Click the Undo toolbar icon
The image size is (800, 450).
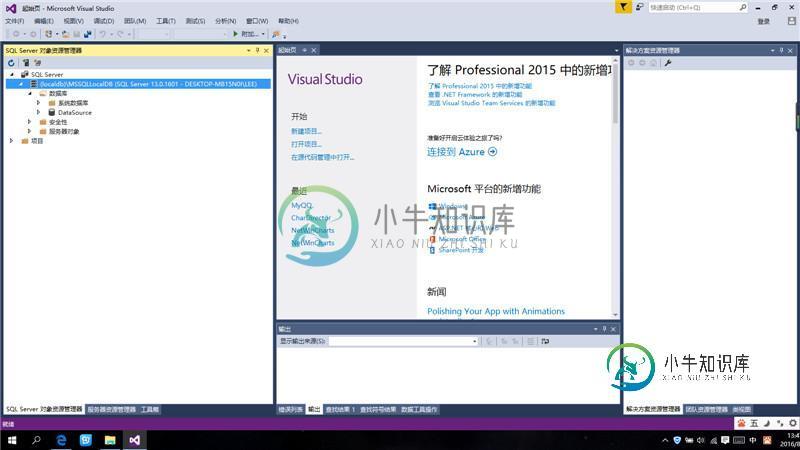103,34
